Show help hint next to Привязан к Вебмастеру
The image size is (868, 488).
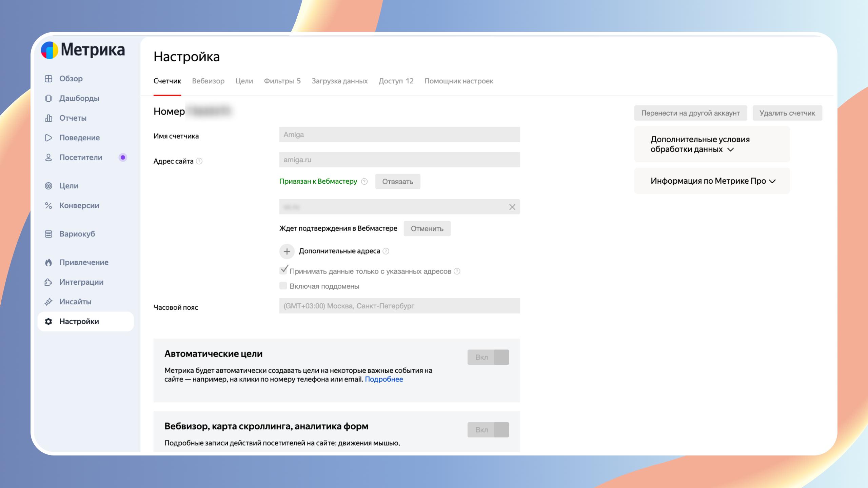pyautogui.click(x=364, y=182)
